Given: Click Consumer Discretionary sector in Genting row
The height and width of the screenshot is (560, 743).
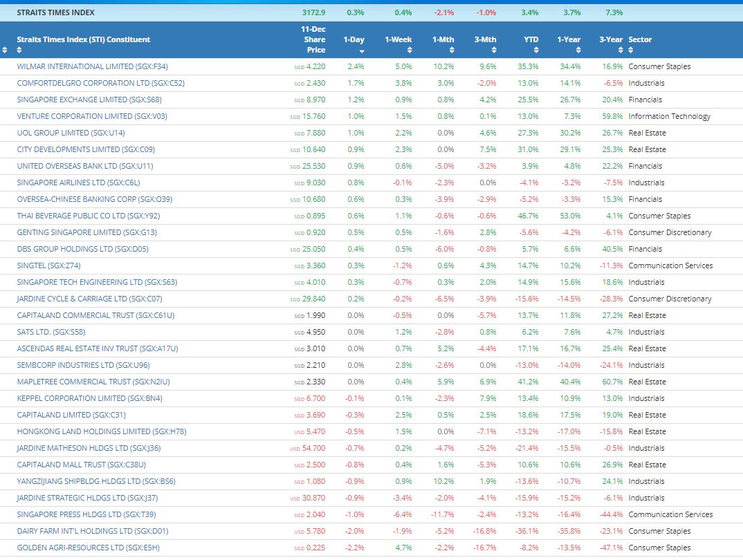Looking at the screenshot, I should coord(670,232).
